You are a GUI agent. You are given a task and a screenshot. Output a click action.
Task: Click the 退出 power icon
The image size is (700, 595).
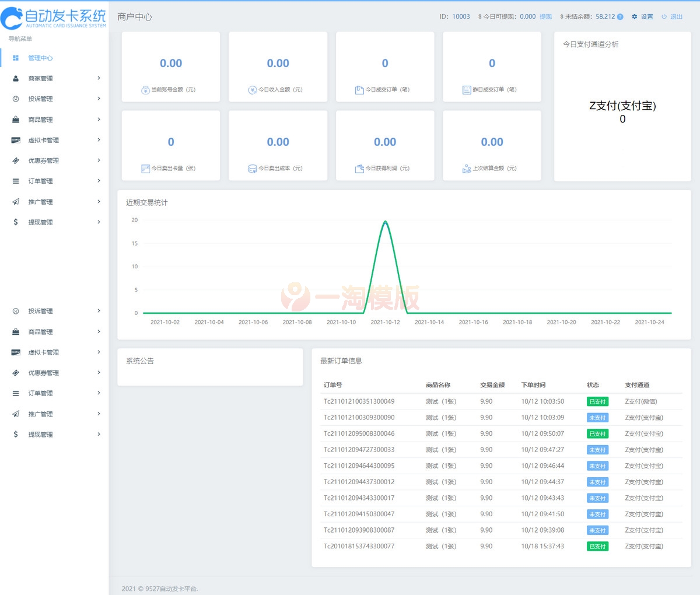point(664,17)
